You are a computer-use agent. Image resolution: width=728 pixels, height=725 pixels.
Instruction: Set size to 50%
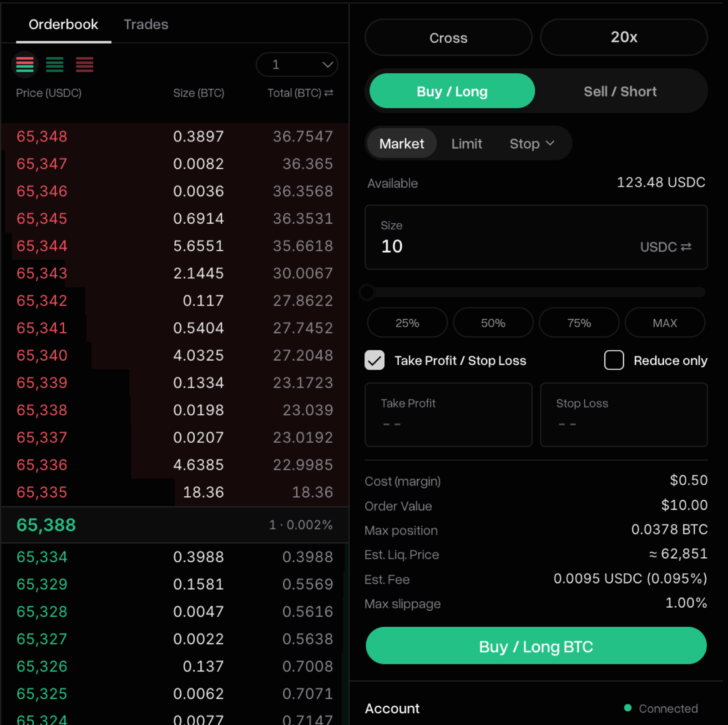click(493, 322)
